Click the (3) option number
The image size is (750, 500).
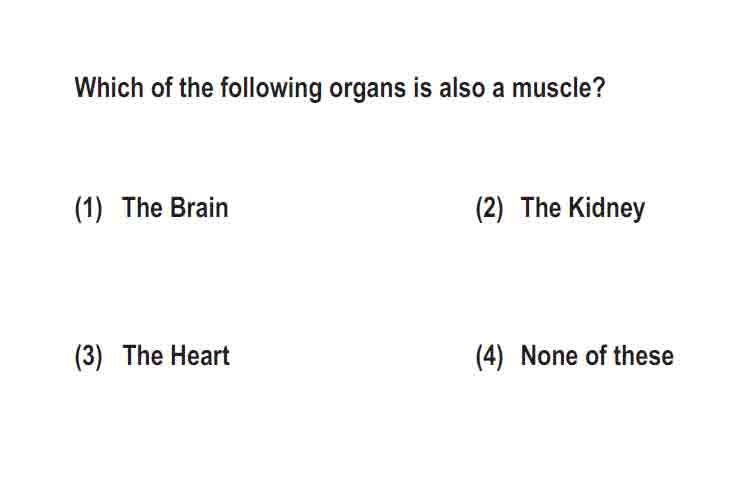(x=88, y=356)
